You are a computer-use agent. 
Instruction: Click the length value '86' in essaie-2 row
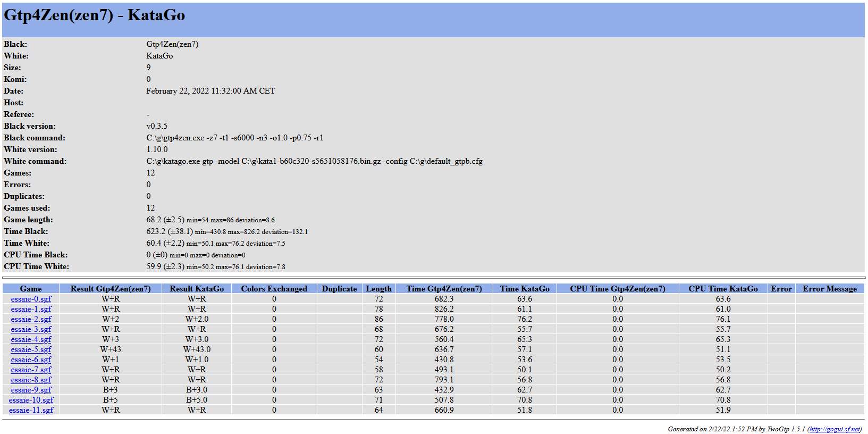coord(378,319)
